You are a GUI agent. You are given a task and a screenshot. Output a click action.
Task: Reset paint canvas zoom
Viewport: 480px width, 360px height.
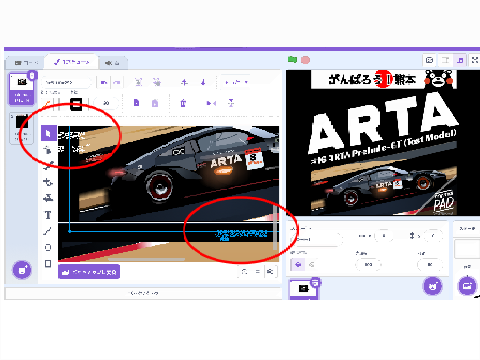coord(257,272)
